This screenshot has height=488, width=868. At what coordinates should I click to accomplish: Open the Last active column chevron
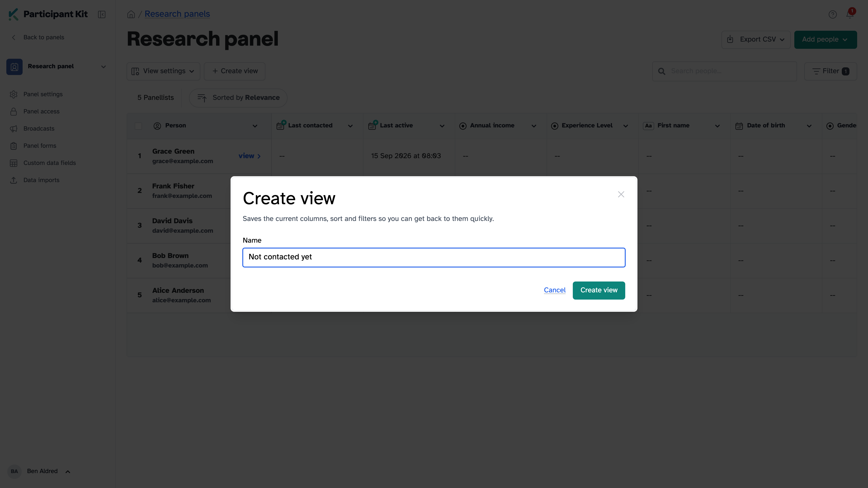442,126
